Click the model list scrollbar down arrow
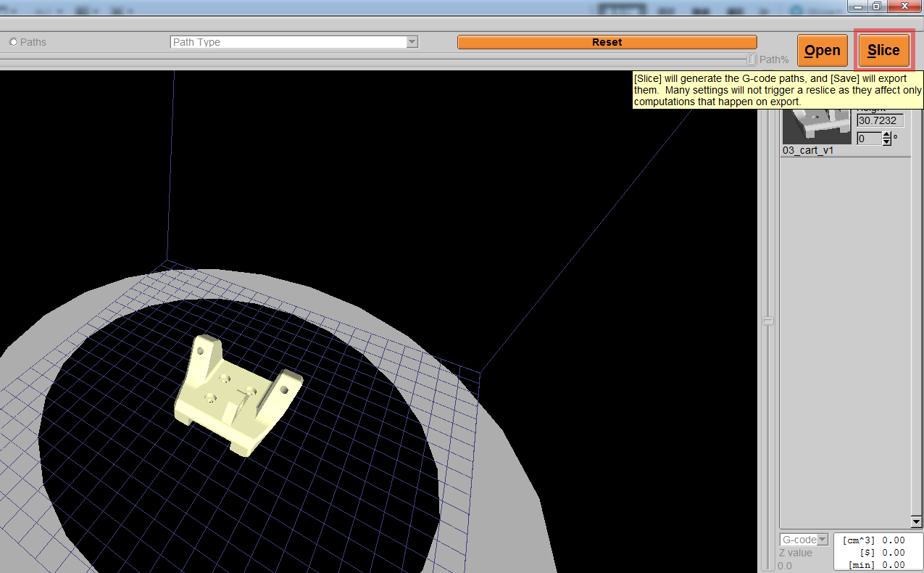 click(x=916, y=522)
